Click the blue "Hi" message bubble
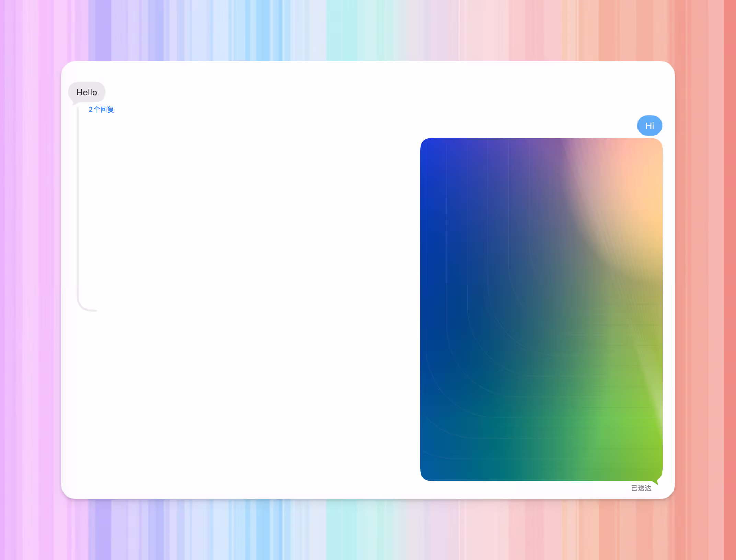 coord(649,126)
